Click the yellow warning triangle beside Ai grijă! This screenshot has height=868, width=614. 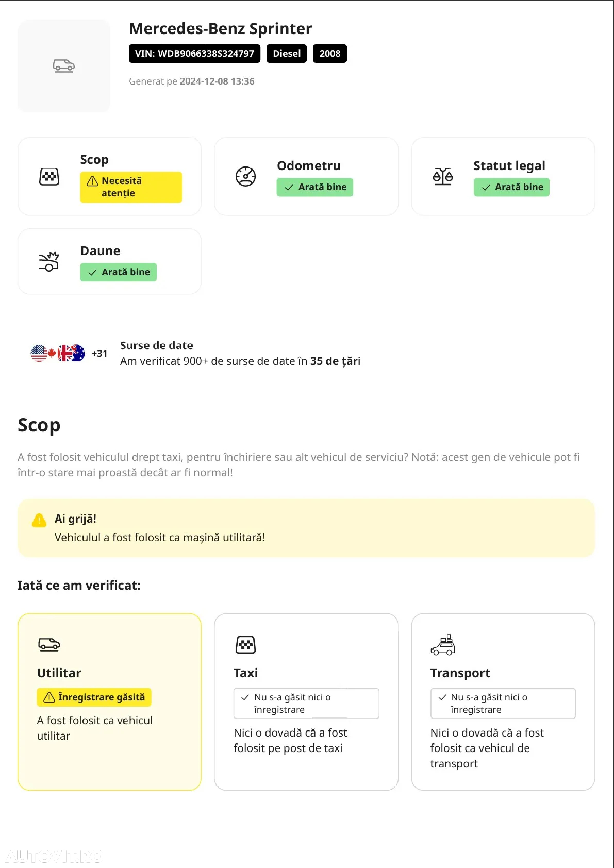(x=39, y=520)
